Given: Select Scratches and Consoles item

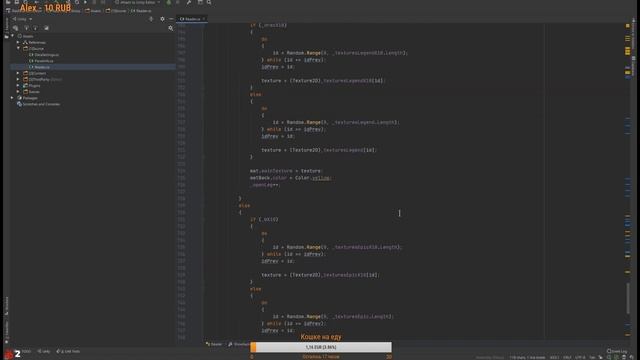Looking at the screenshot, I should click(38, 104).
